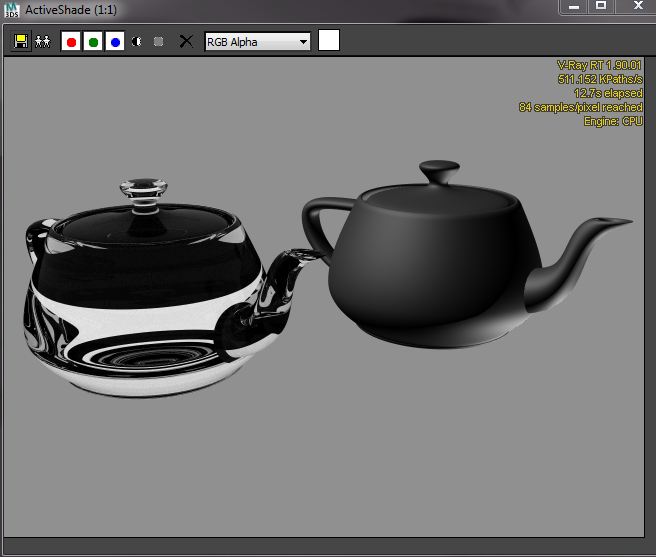Toggle the red channel button
Viewport: 656px width, 557px height.
(x=71, y=41)
